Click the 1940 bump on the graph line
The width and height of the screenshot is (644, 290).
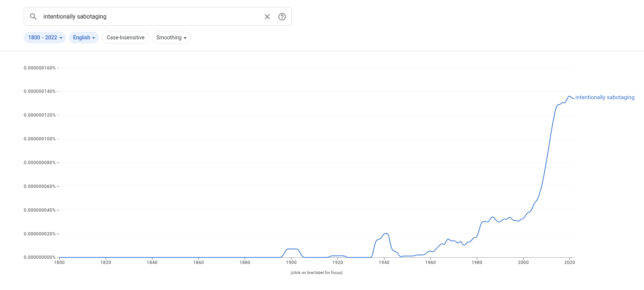[386, 234]
